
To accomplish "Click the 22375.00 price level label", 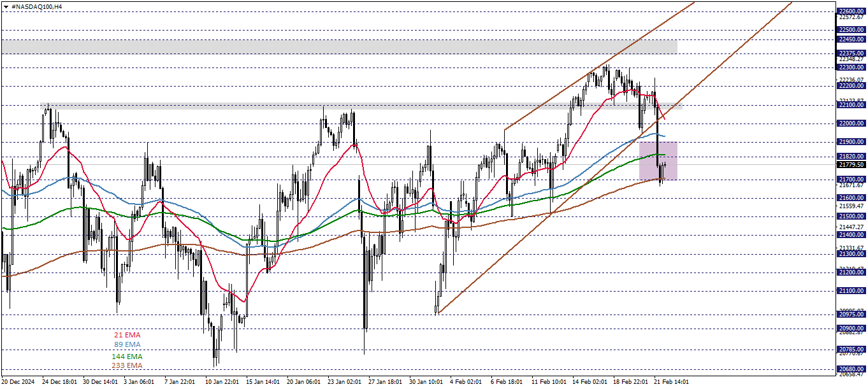I will click(851, 53).
